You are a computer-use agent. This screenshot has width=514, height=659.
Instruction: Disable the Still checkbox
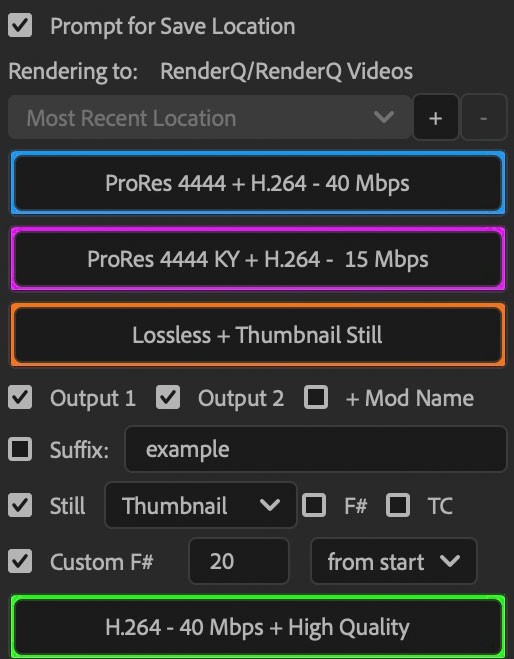pos(20,505)
